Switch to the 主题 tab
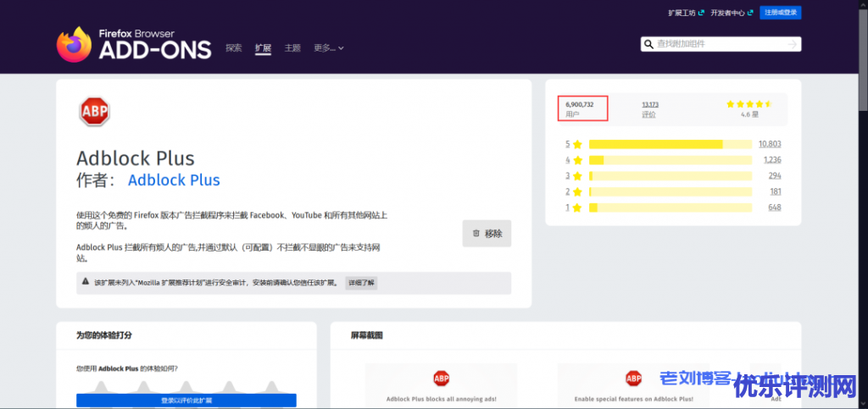 [292, 48]
